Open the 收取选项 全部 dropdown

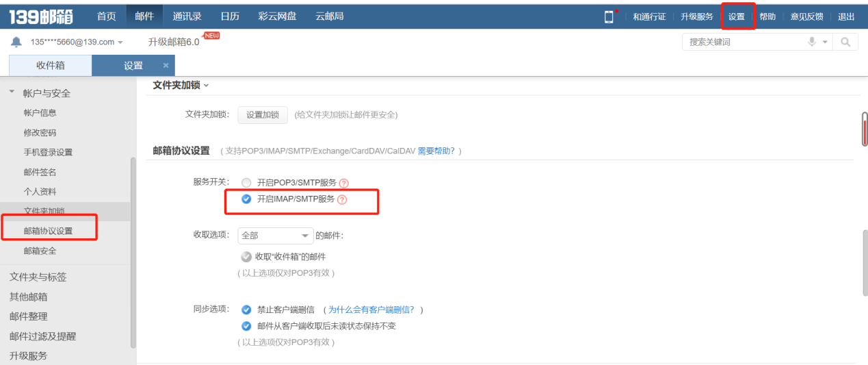click(275, 236)
